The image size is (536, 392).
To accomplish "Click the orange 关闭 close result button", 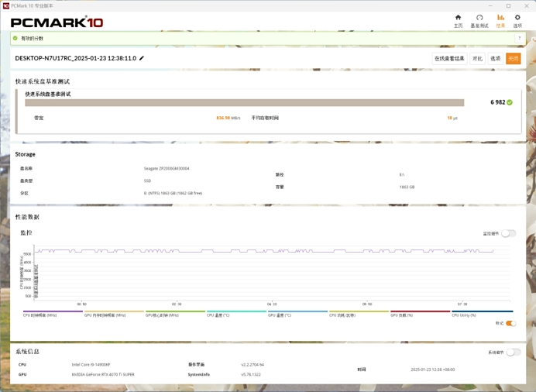I will click(513, 59).
